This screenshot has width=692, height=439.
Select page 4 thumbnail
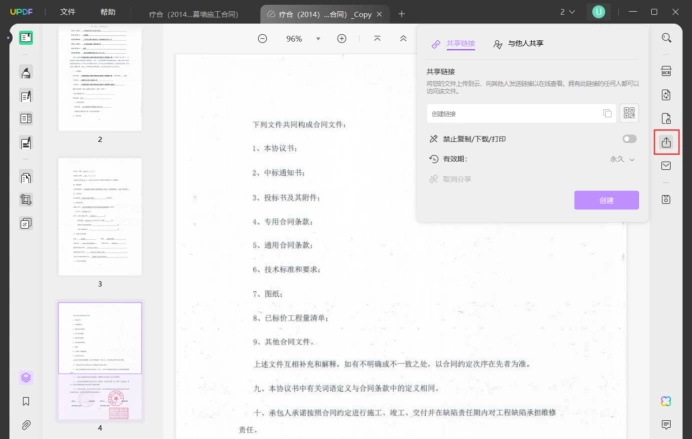[100, 361]
